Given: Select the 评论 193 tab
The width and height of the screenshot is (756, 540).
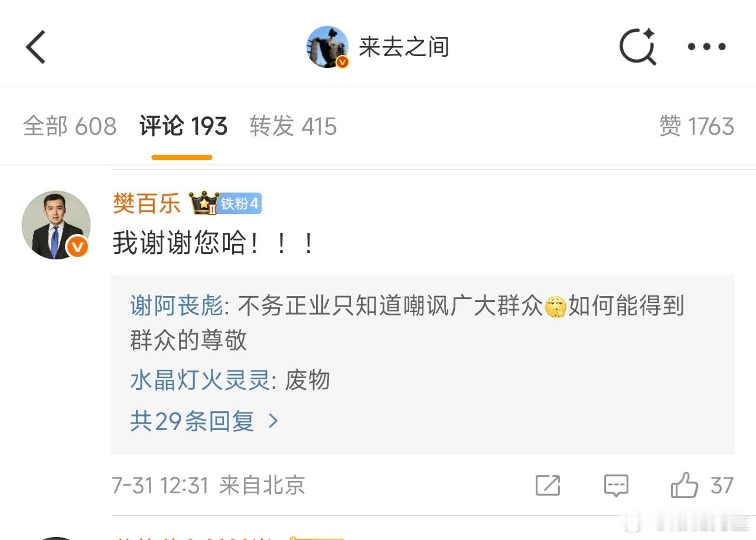Looking at the screenshot, I should (x=183, y=126).
